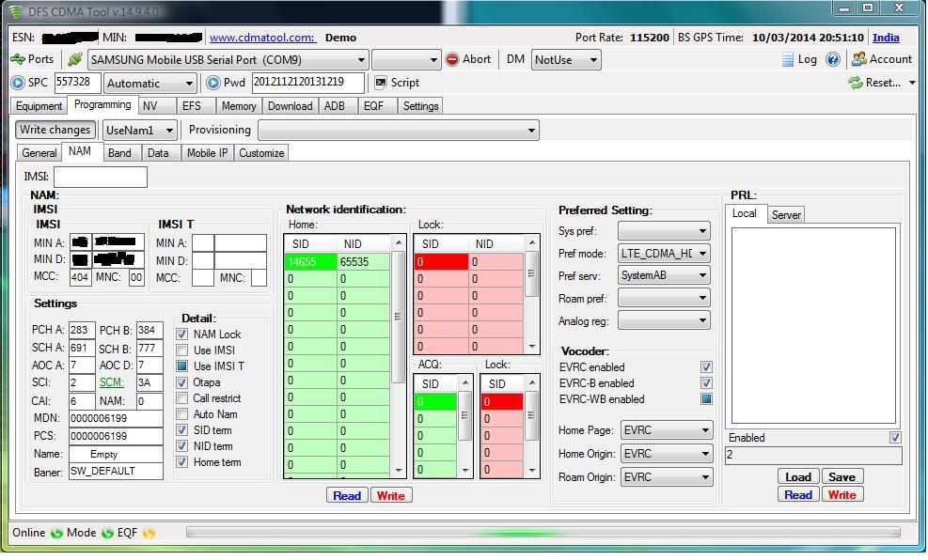The height and width of the screenshot is (560, 928).
Task: Open the Account users icon
Action: point(858,59)
